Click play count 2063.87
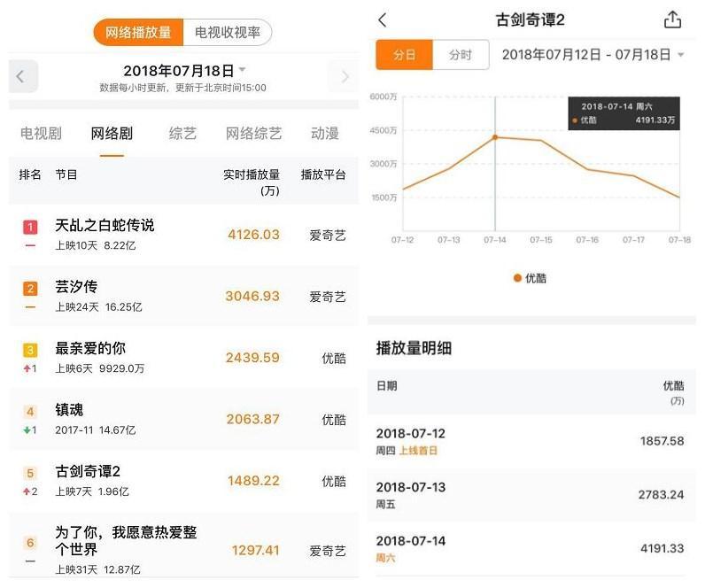 pos(252,420)
